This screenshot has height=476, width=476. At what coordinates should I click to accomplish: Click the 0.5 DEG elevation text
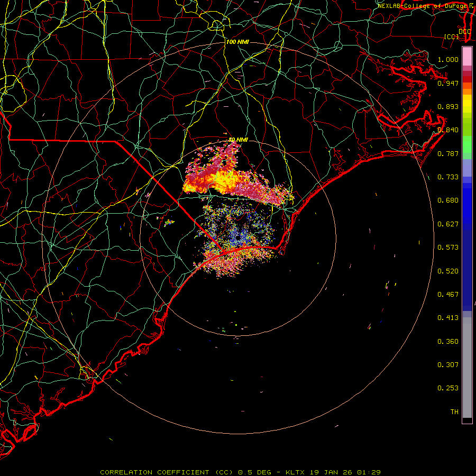click(255, 472)
